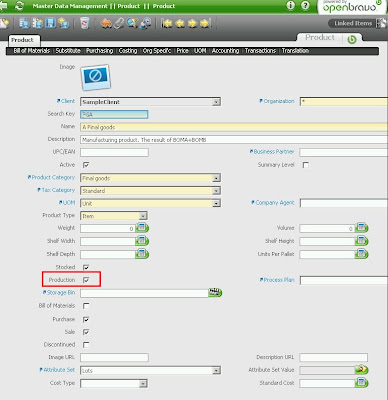Delete record with the trash can icon
This screenshot has height=400, width=388.
(x=85, y=23)
